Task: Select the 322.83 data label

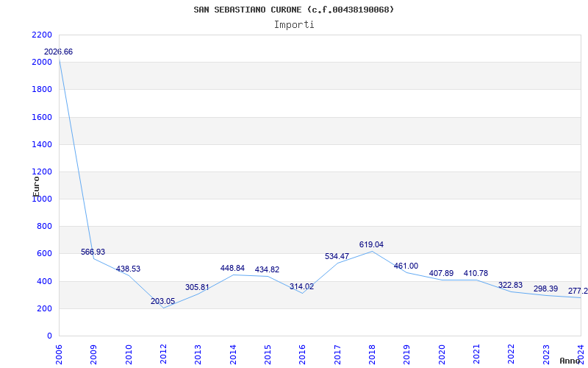Action: coord(510,285)
